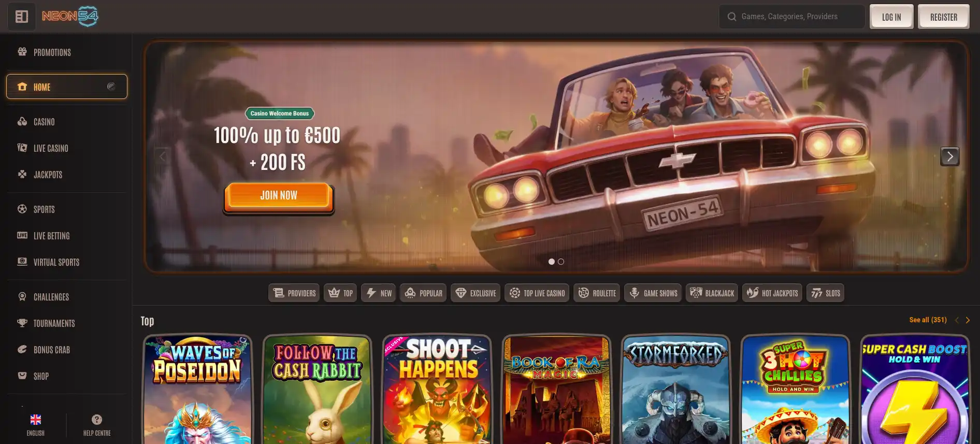Select the first banner slide dot
Screen dimensions: 980x444
pyautogui.click(x=552, y=262)
